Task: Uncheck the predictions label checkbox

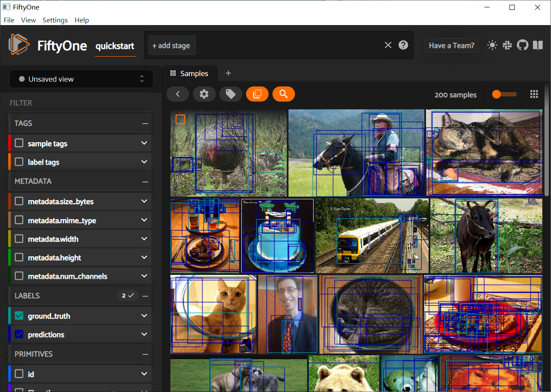Action: point(19,335)
